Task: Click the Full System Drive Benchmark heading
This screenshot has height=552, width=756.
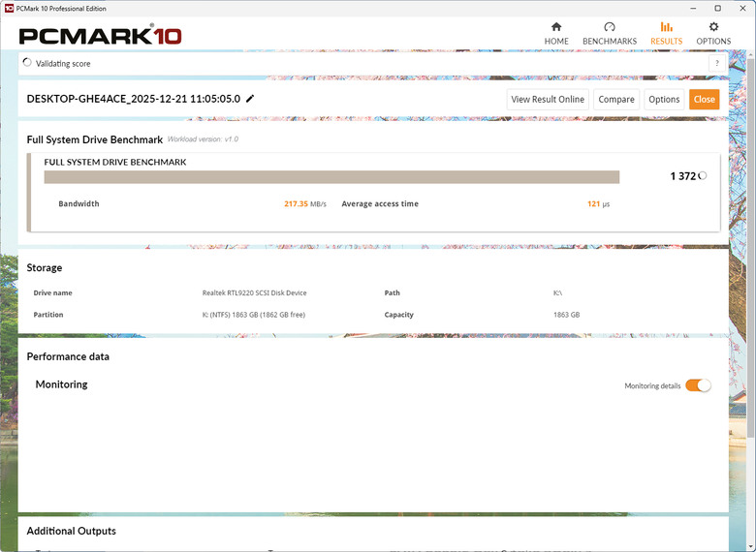Action: [95, 139]
